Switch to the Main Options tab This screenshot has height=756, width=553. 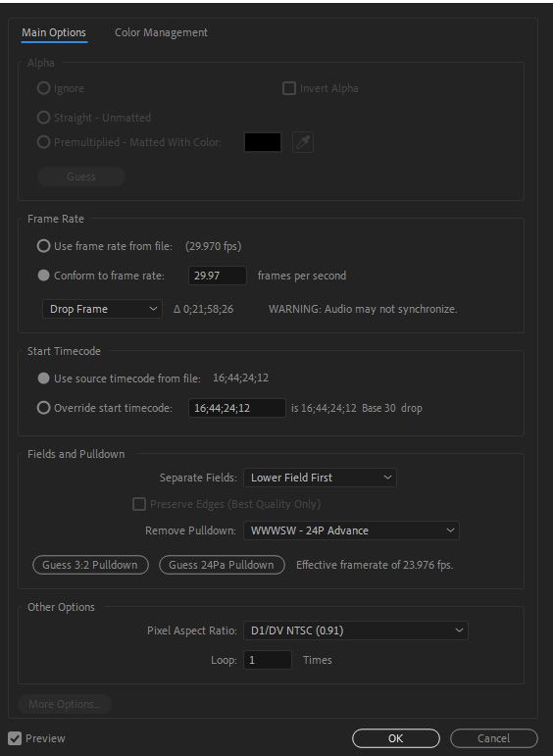(x=54, y=32)
